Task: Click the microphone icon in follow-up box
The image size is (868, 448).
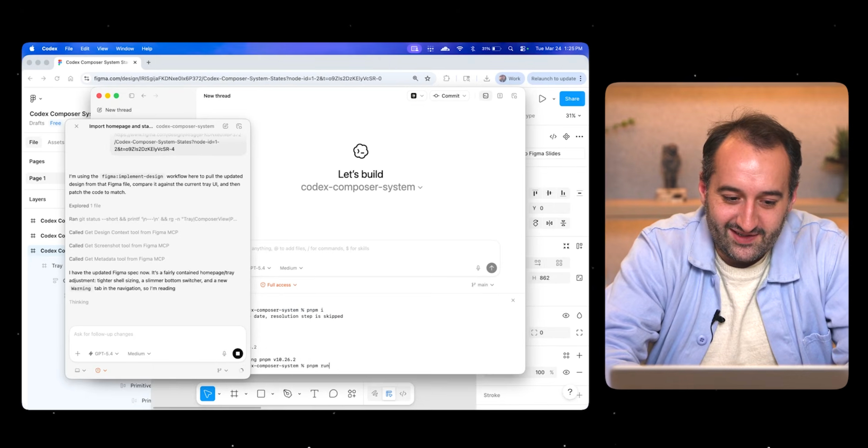Action: click(224, 353)
